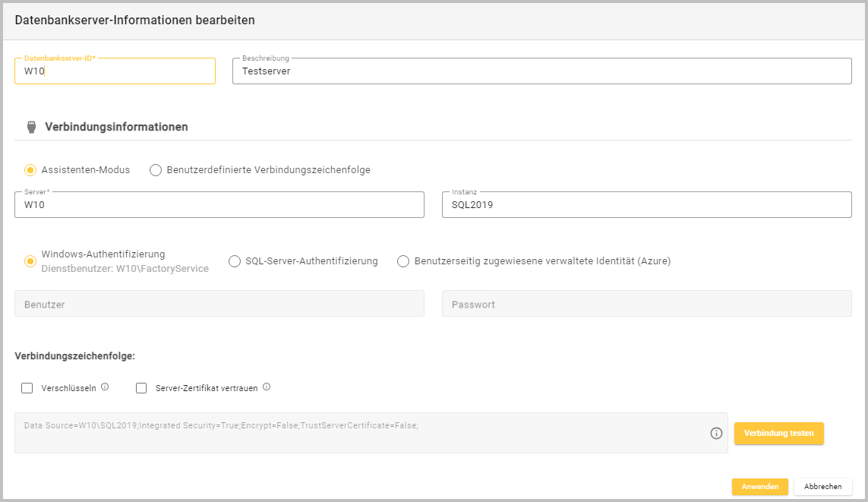
Task: Focus the Datenbankserver-ID field
Action: click(x=115, y=72)
